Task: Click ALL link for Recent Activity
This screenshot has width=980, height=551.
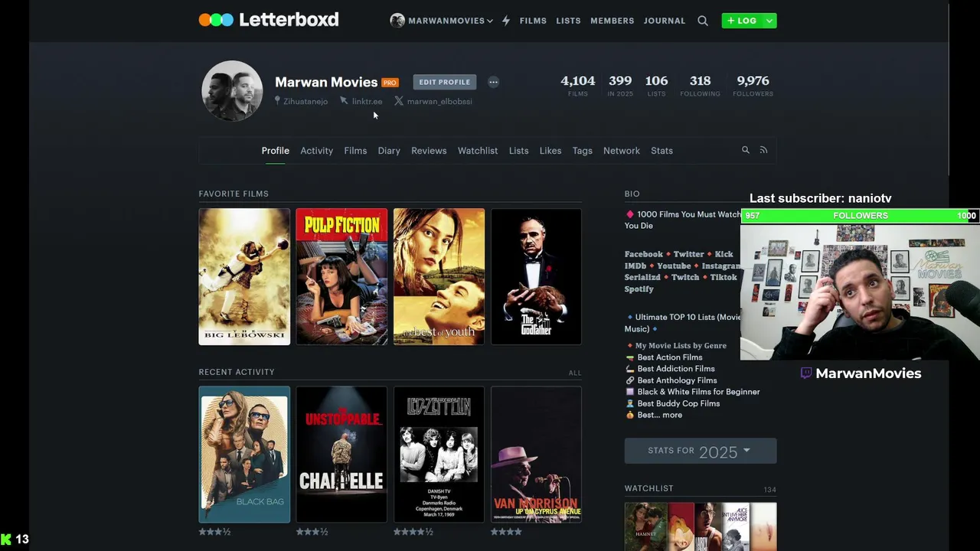Action: click(575, 373)
